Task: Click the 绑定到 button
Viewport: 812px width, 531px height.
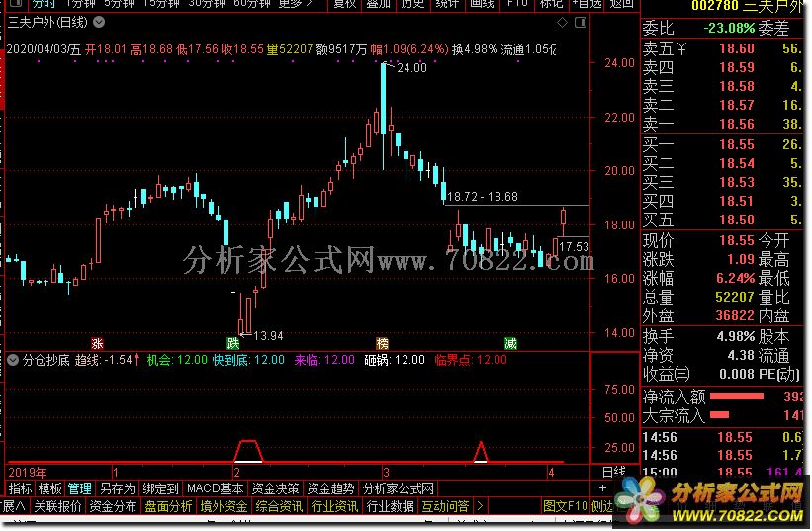Action: tap(160, 488)
